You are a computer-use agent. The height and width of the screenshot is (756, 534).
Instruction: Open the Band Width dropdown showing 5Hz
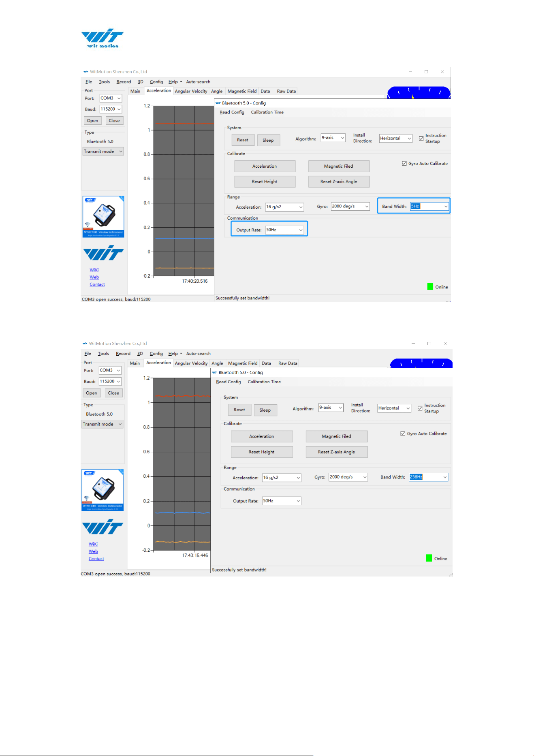point(429,206)
